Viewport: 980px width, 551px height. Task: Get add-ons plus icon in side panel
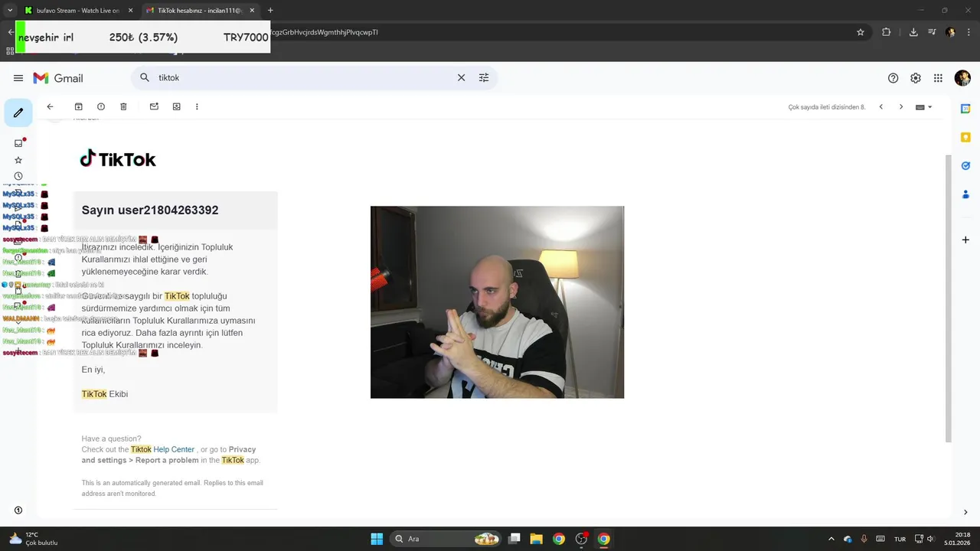pyautogui.click(x=965, y=240)
